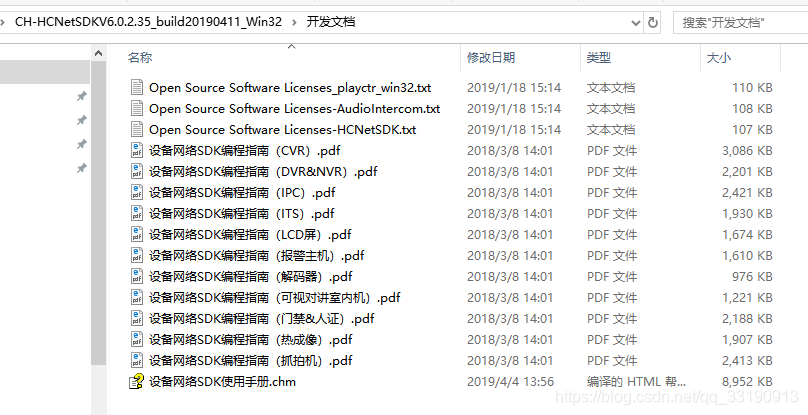Click the highlighted item in navigation pane

[45, 72]
